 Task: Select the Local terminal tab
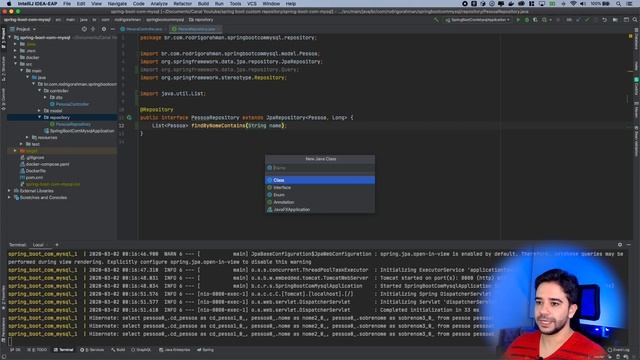pyautogui.click(x=38, y=245)
